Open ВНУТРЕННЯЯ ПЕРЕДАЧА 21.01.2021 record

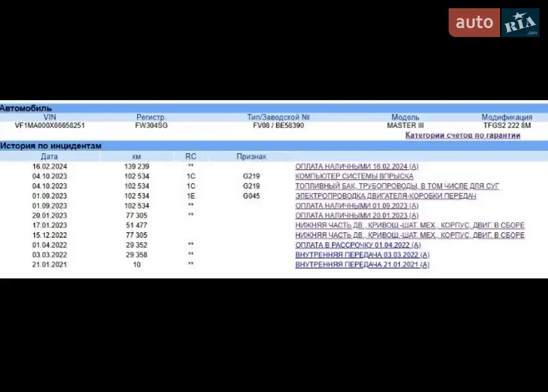tap(362, 265)
